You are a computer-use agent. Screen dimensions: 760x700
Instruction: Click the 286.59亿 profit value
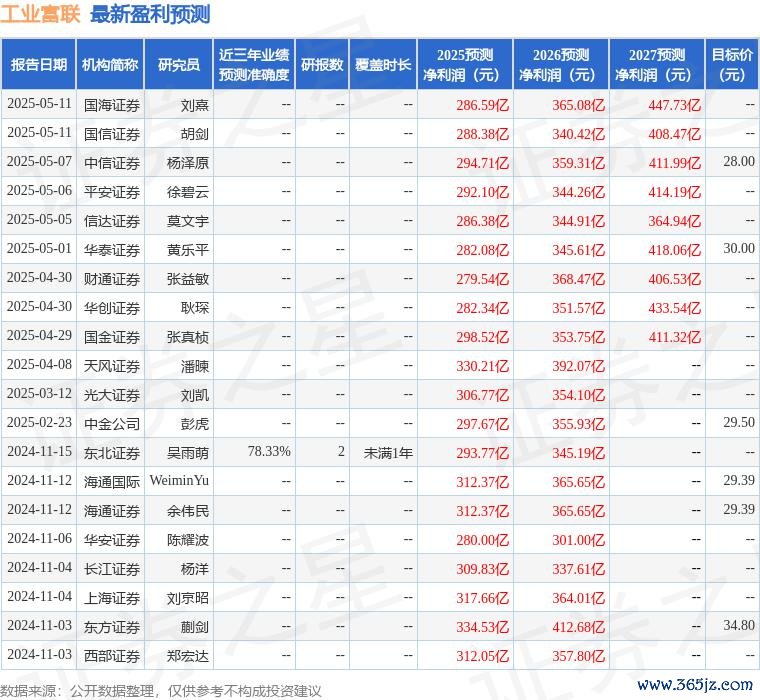pos(482,105)
